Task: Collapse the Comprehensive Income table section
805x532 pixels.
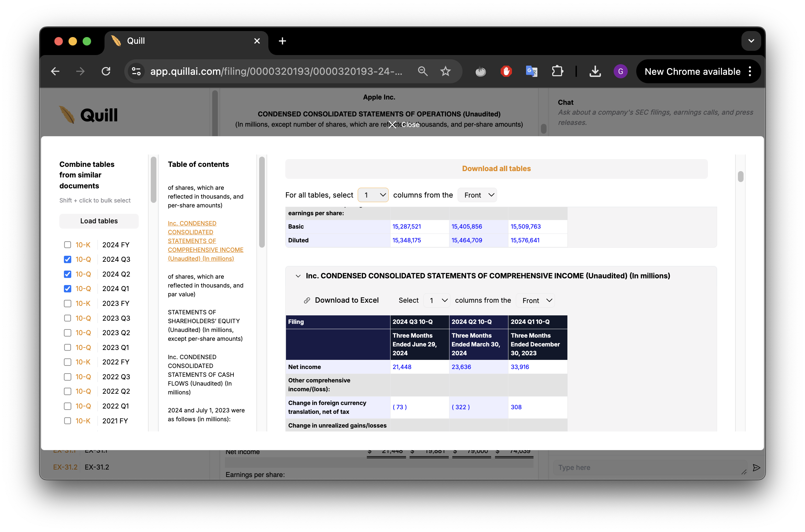Action: click(x=298, y=276)
